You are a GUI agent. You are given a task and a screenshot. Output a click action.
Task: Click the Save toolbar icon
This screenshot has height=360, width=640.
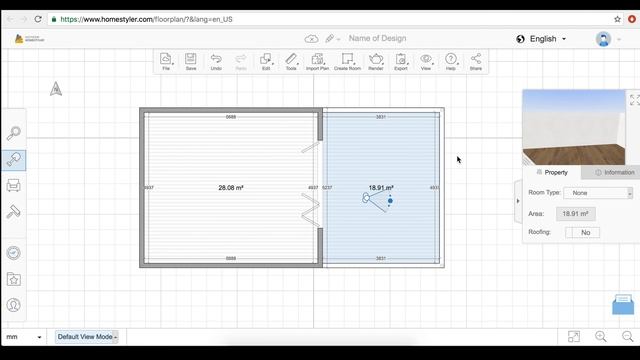pos(191,62)
